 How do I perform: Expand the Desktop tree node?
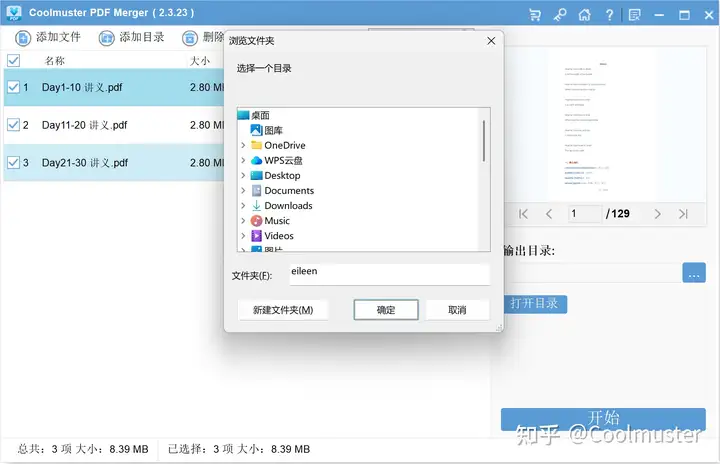click(x=243, y=176)
